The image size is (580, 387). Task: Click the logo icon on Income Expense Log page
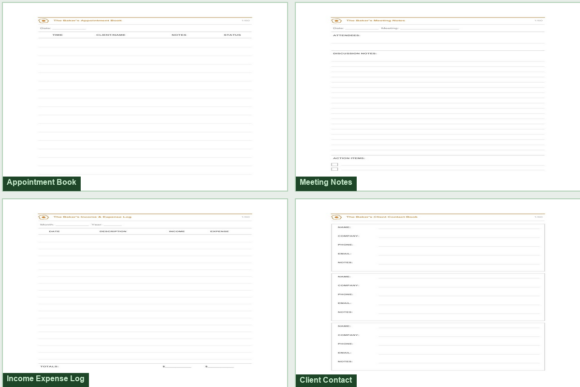[x=44, y=217]
